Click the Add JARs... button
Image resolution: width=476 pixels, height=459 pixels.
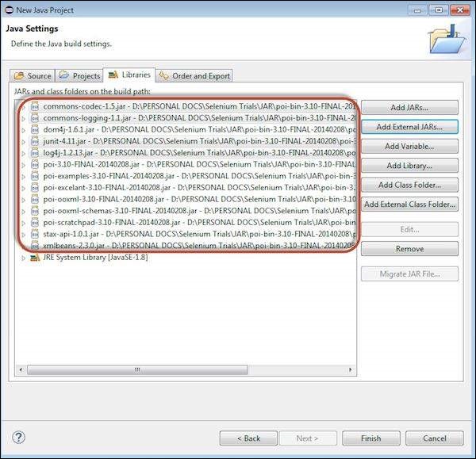(409, 107)
